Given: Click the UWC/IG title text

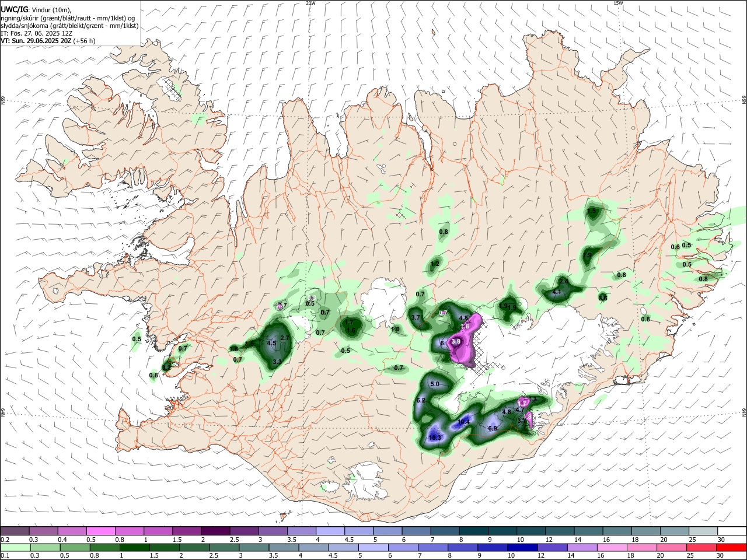Looking at the screenshot, I should [x=13, y=9].
